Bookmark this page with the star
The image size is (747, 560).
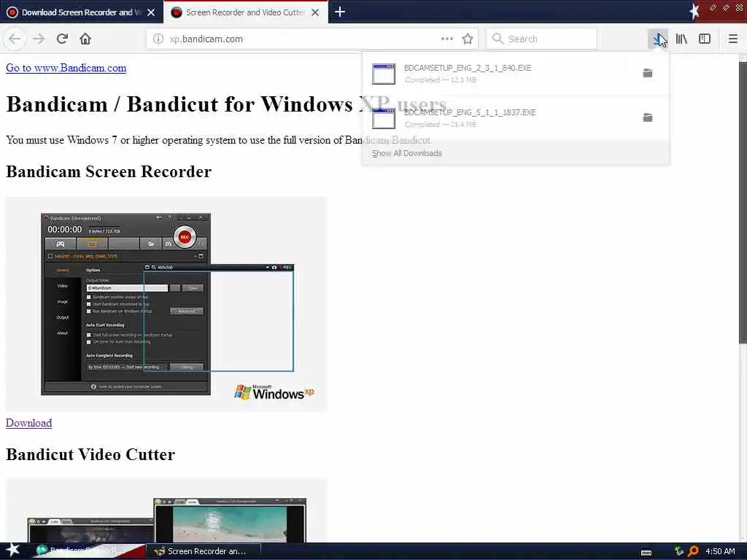point(468,39)
